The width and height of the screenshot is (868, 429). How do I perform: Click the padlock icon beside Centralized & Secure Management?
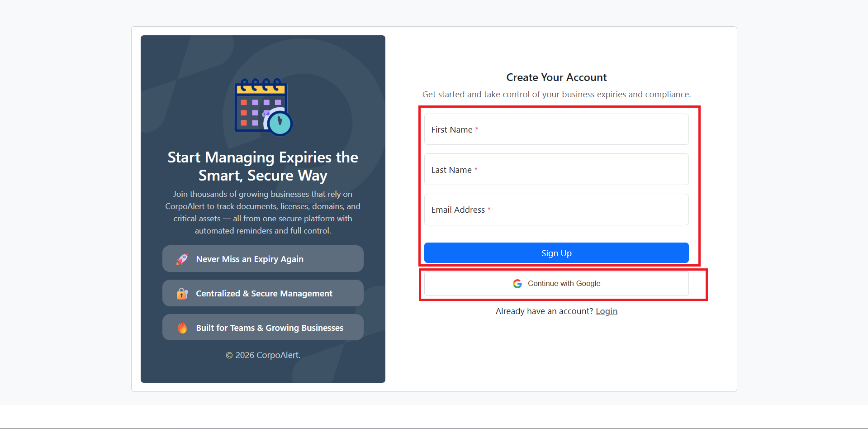tap(182, 293)
